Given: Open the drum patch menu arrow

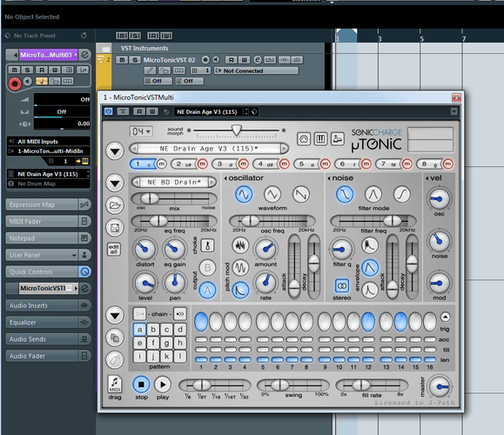Looking at the screenshot, I should 115,183.
